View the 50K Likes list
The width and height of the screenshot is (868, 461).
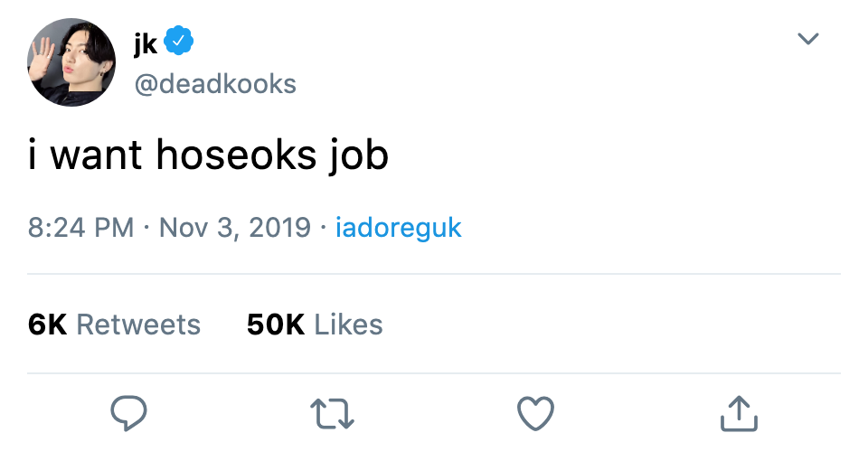coord(315,325)
